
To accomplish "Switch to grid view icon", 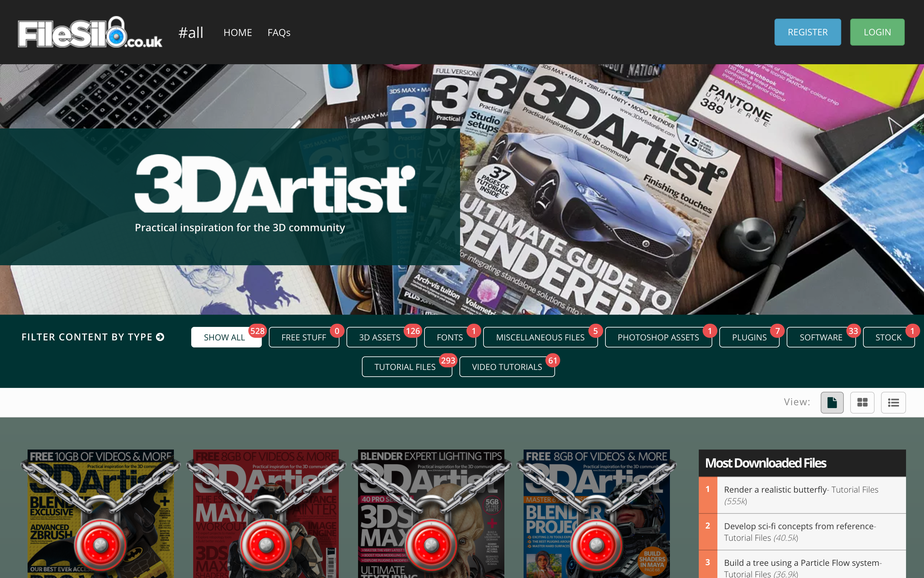I will pos(862,402).
